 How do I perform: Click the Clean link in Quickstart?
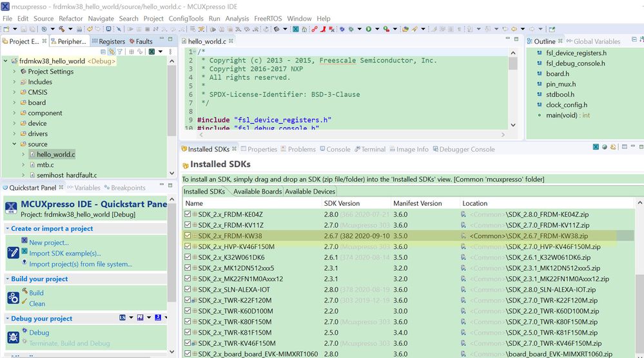(37, 304)
